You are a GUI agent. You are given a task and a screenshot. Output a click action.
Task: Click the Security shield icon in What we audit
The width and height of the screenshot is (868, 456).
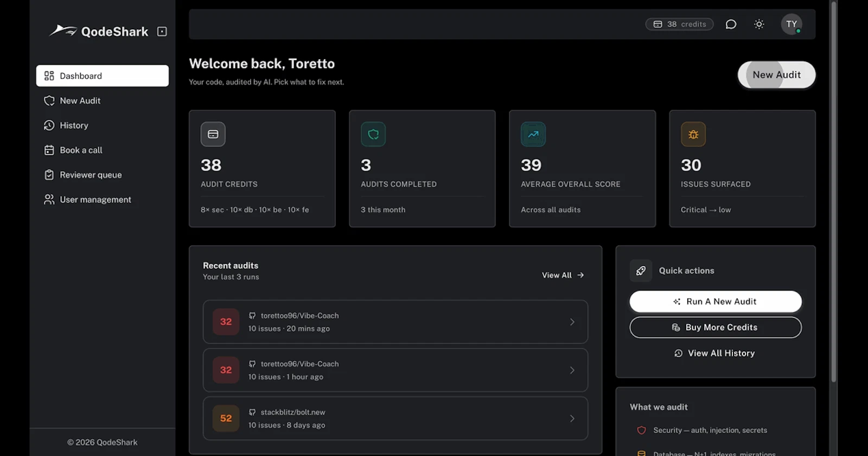(x=641, y=430)
